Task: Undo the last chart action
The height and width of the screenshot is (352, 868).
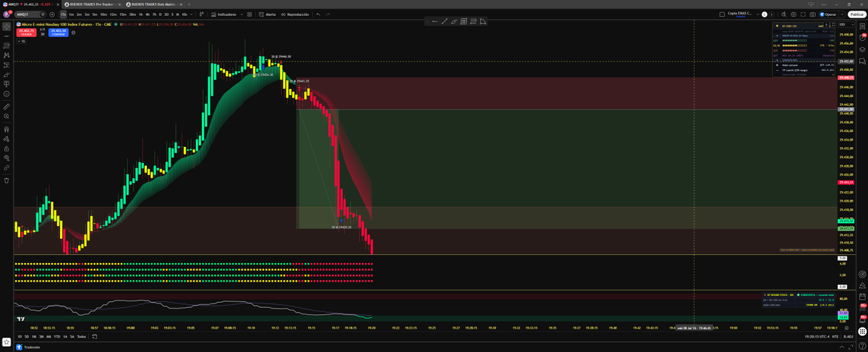Action: (318, 14)
